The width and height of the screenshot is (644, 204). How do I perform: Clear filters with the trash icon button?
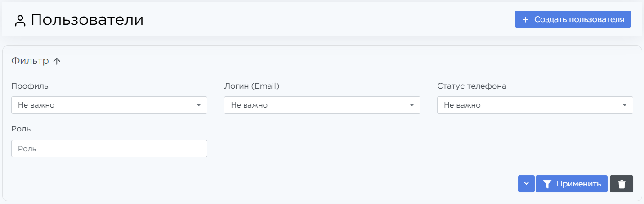tap(622, 184)
